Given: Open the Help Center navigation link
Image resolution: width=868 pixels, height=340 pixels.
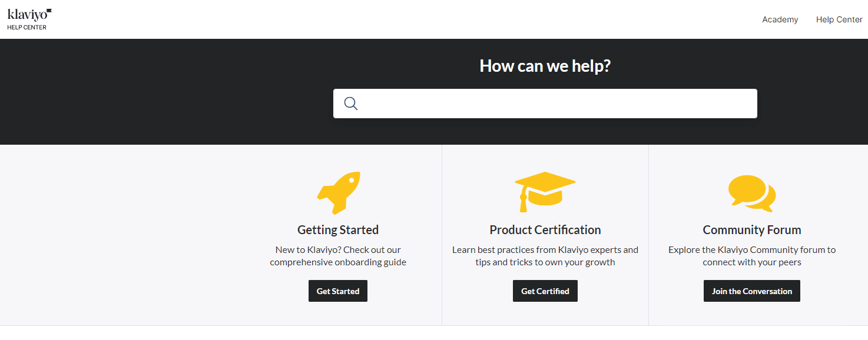Looking at the screenshot, I should point(839,19).
